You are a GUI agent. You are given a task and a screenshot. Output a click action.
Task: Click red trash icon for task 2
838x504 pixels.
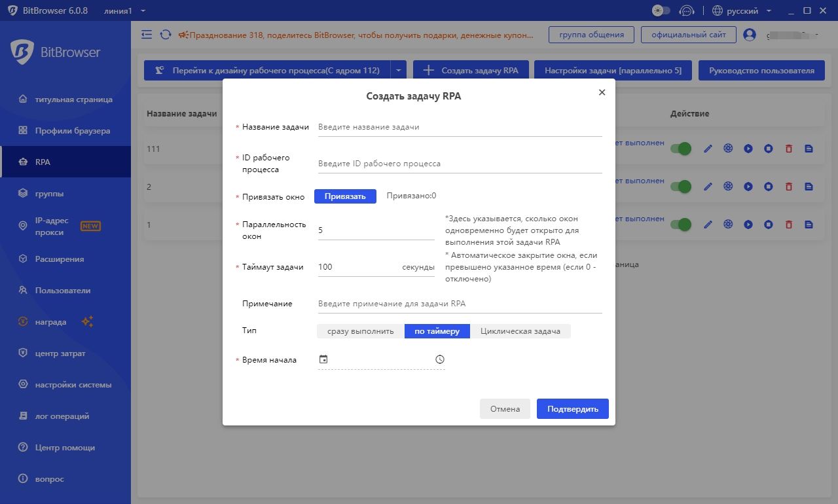[788, 187]
